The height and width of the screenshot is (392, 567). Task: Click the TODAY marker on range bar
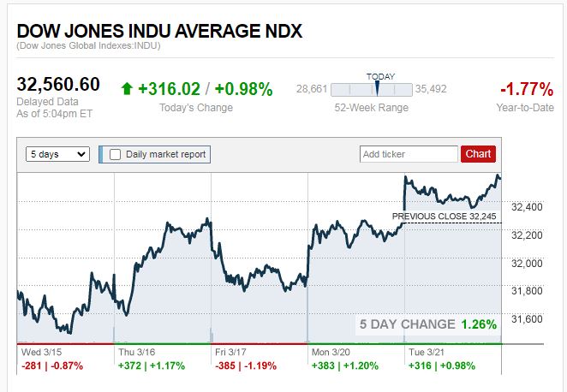pyautogui.click(x=376, y=86)
